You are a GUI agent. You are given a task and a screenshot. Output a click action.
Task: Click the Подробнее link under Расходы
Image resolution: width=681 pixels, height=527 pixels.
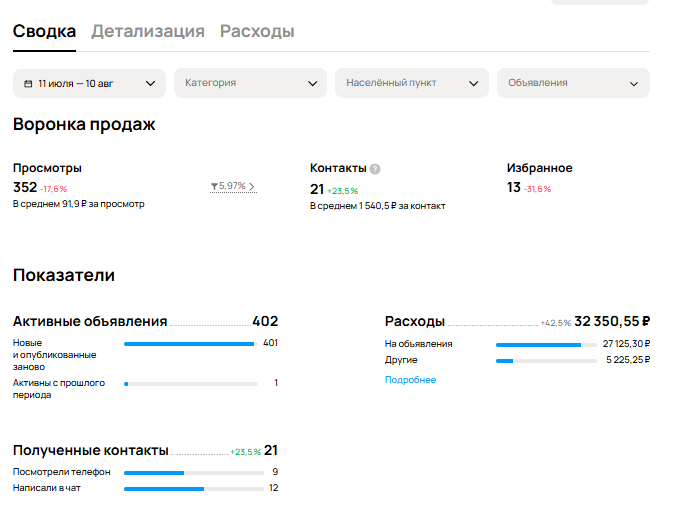point(410,380)
